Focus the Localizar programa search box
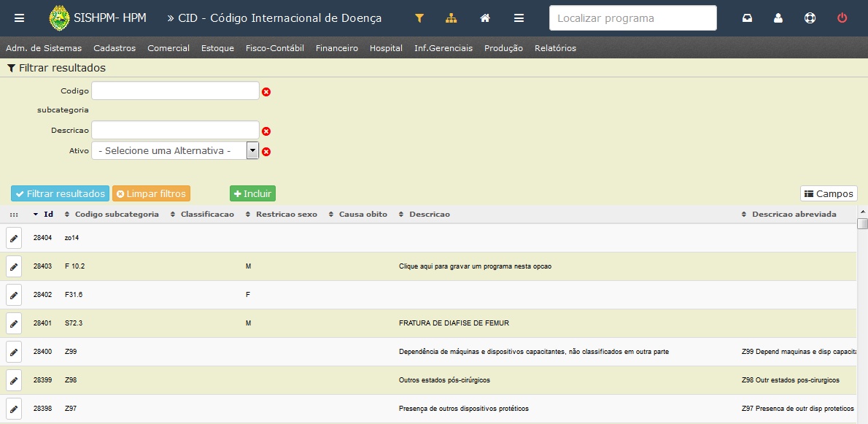 pos(632,18)
